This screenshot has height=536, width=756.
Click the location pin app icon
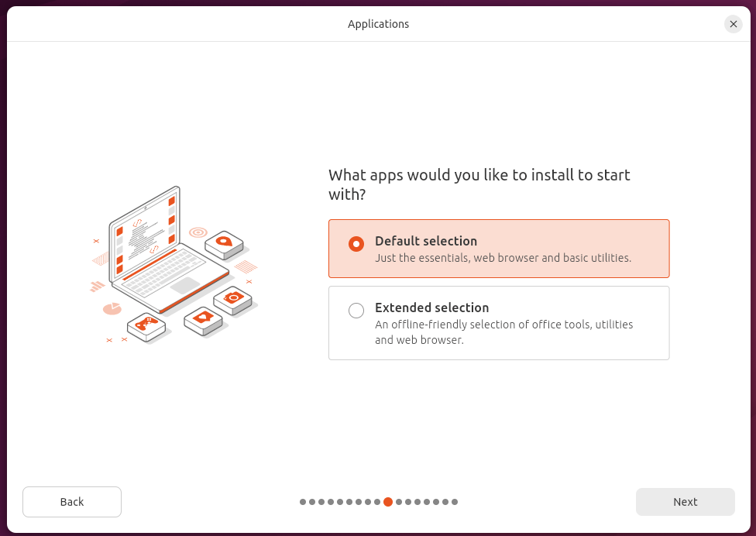226,240
